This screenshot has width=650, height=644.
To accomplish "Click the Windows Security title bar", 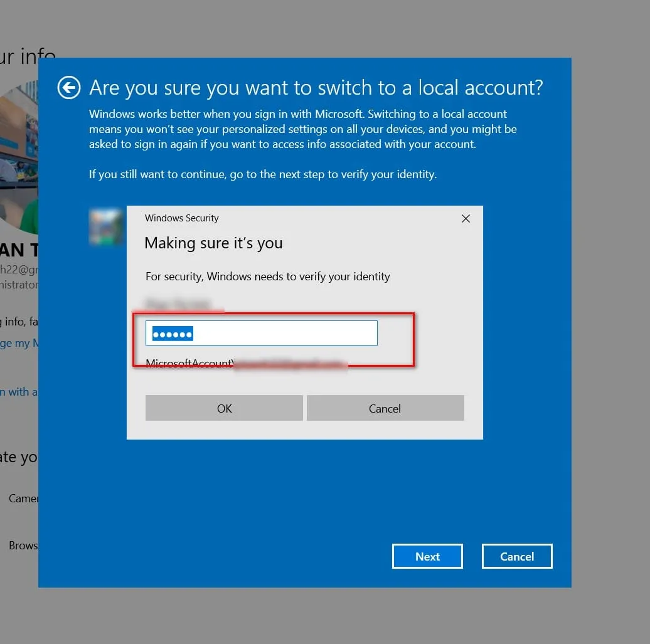I will coord(181,218).
